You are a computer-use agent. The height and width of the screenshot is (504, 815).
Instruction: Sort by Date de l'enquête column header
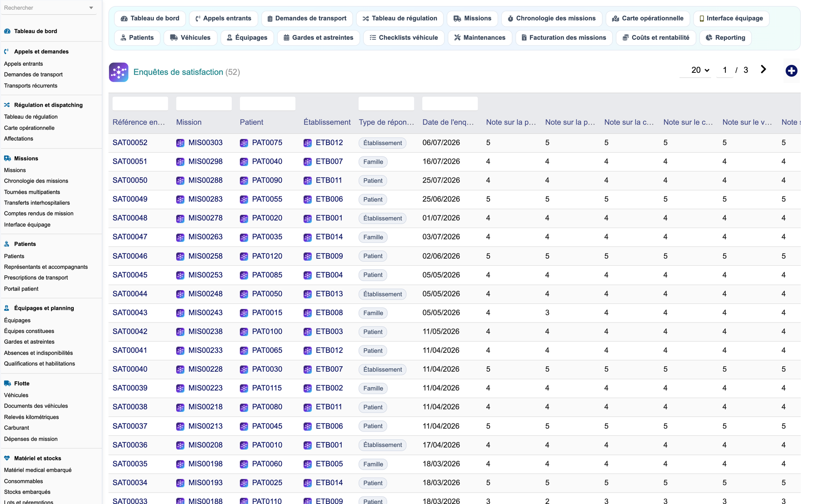[x=448, y=122]
